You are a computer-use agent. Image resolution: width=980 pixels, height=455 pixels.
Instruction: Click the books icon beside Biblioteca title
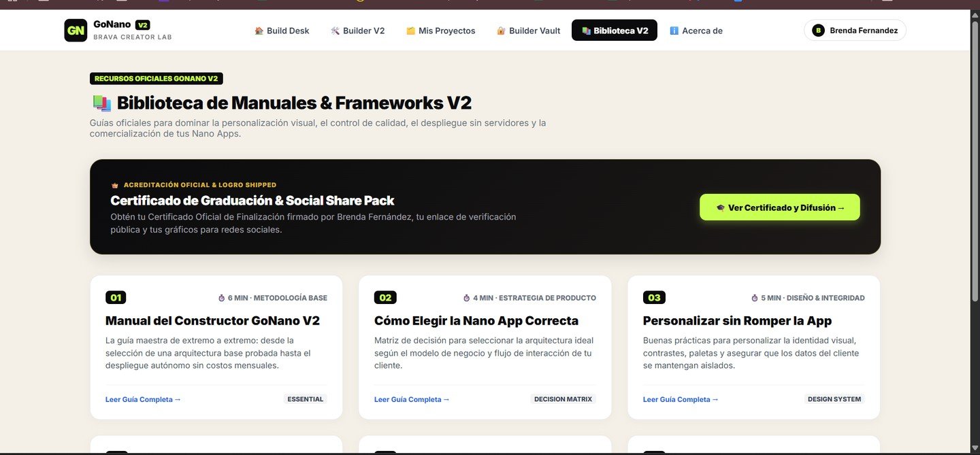(x=101, y=103)
